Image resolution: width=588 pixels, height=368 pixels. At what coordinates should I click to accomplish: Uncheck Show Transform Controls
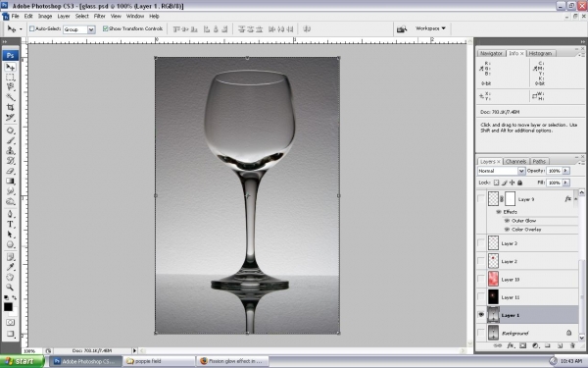pyautogui.click(x=106, y=28)
